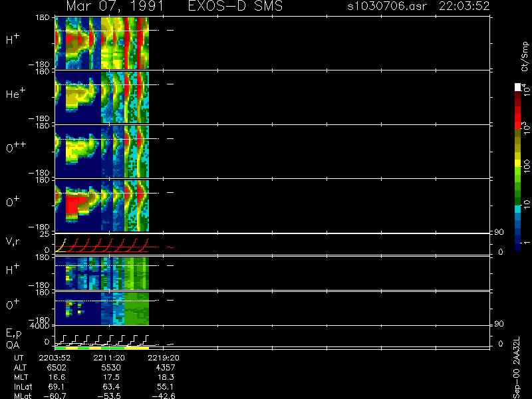Click the white stepped trace in E,p panel

pyautogui.click(x=102, y=340)
